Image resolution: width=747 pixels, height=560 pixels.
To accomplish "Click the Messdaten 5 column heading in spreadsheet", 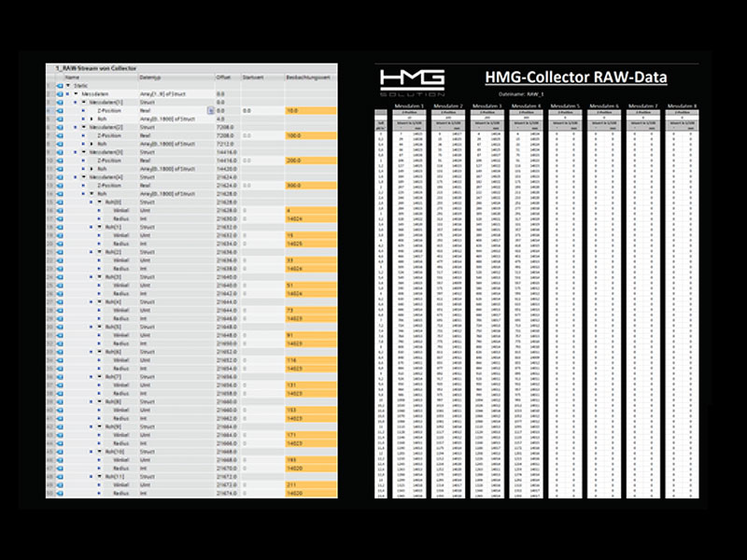I will (565, 105).
